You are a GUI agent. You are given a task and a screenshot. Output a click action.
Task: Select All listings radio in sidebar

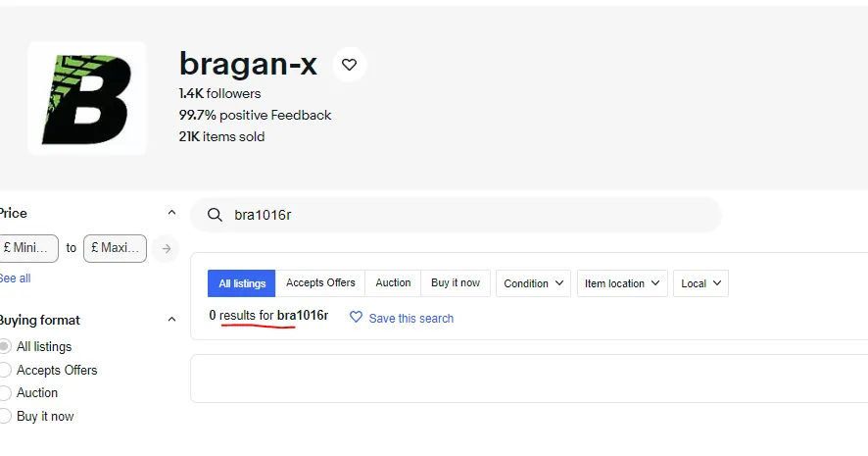(x=5, y=347)
